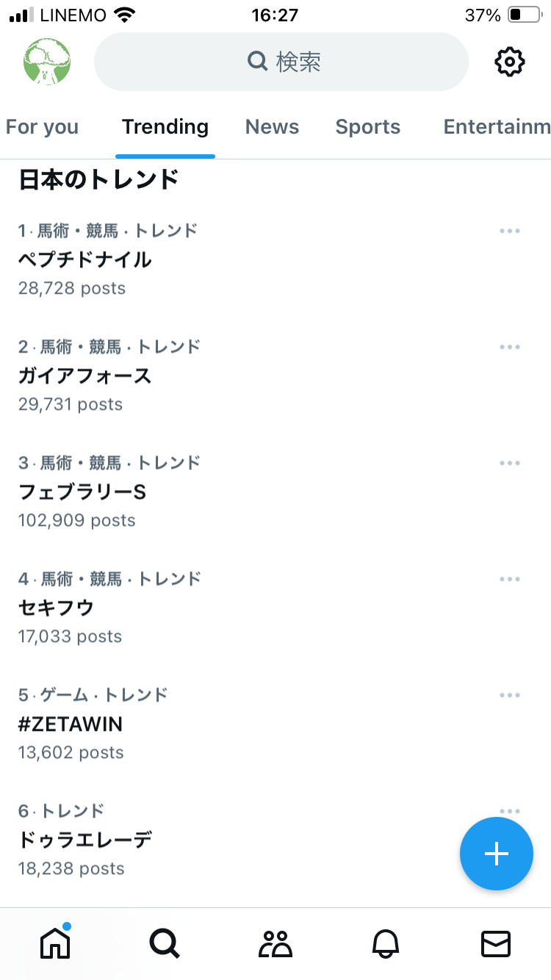Tap the blue compose post button
Screen dimensions: 551x980
tap(496, 854)
